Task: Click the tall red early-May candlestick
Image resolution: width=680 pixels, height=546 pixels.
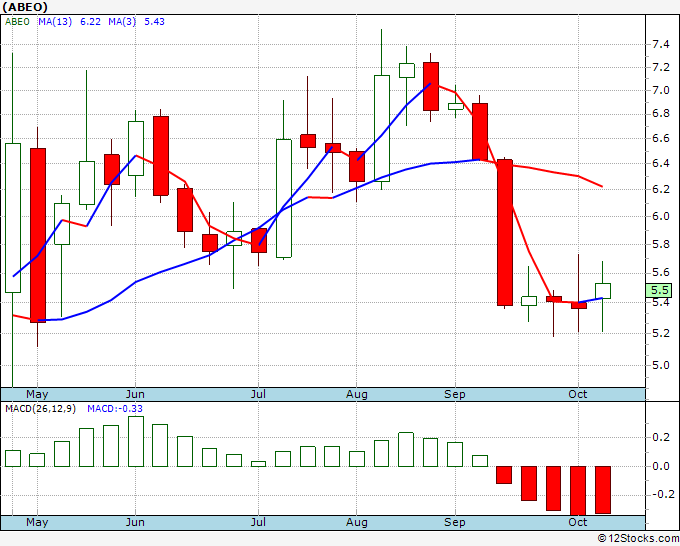Action: click(x=38, y=235)
